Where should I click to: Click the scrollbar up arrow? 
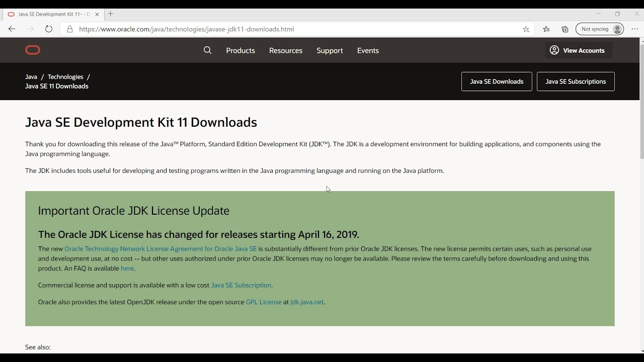click(641, 41)
